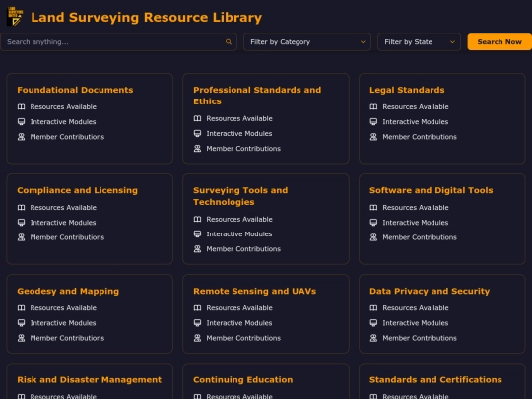
Task: Click Resources Available under Foundational Documents
Action: tap(63, 106)
